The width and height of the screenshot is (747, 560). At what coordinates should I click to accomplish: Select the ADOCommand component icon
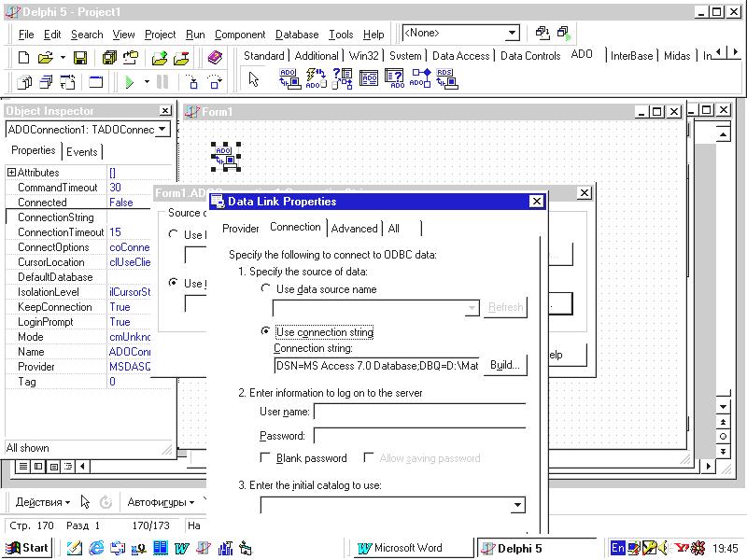coord(316,78)
